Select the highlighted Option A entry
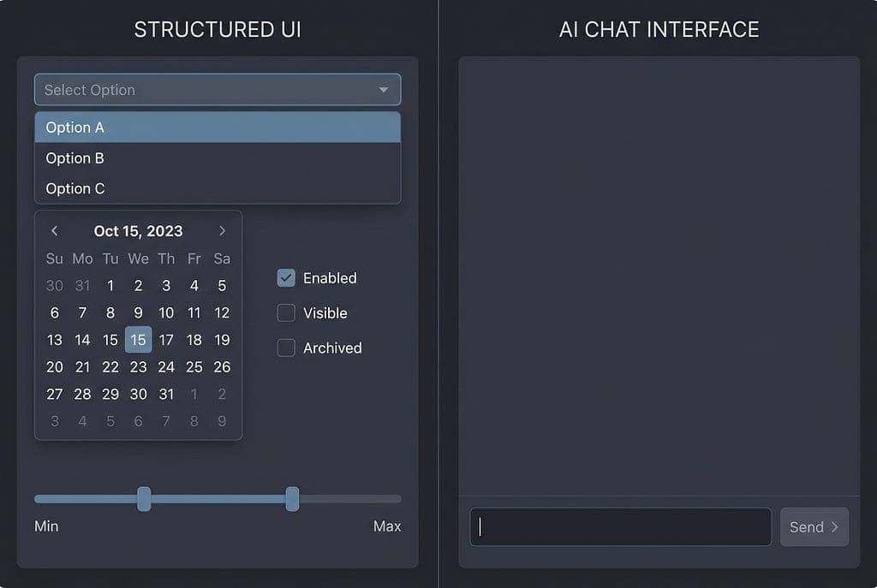Screen dimensions: 877x588 (x=75, y=127)
